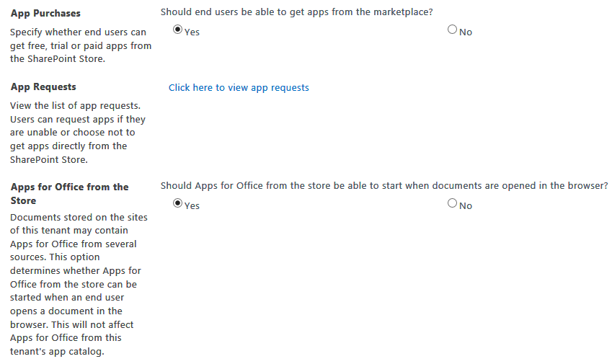Click the 'App Purchases' section heading
The image size is (612, 364).
(45, 13)
